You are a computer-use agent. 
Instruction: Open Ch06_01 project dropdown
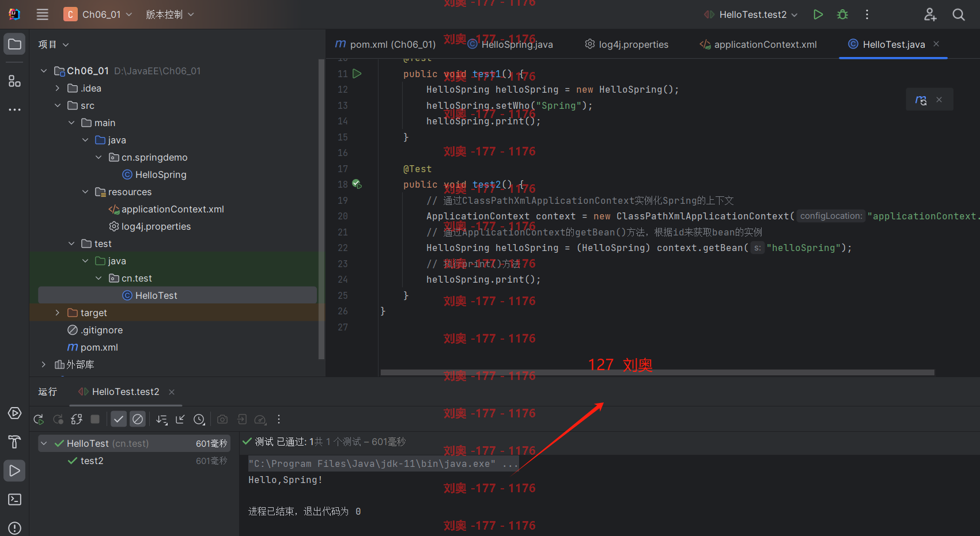(98, 14)
